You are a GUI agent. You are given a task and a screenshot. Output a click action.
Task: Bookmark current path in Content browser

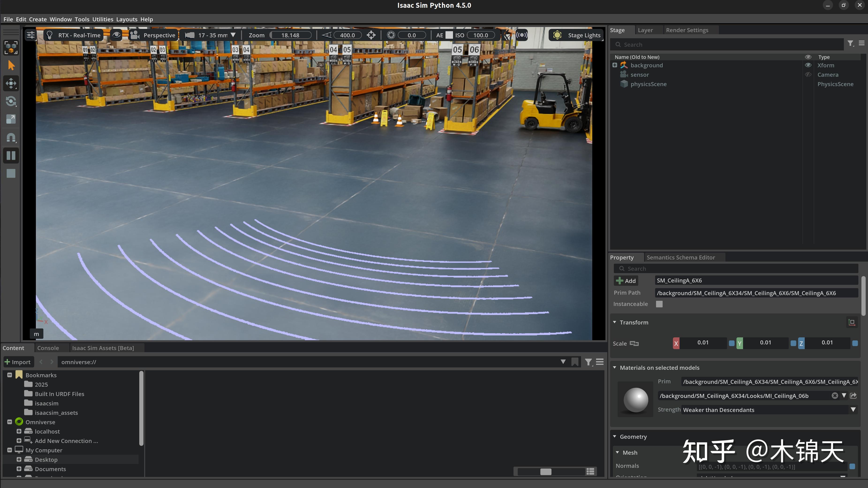tap(575, 362)
